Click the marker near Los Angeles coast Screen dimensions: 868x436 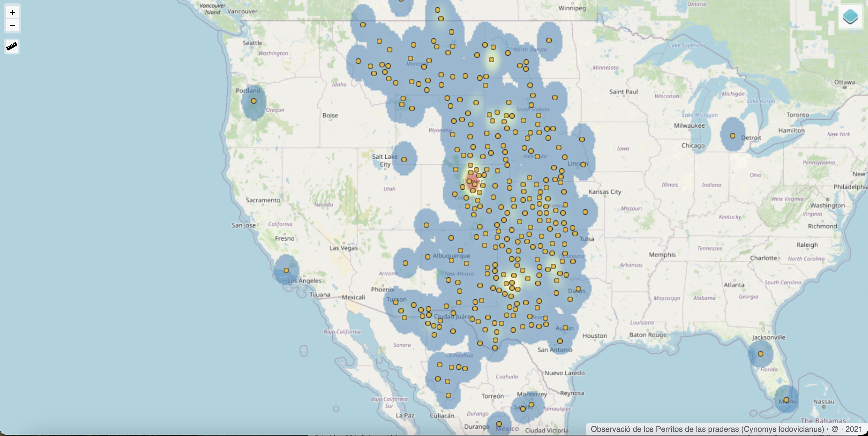tap(286, 270)
